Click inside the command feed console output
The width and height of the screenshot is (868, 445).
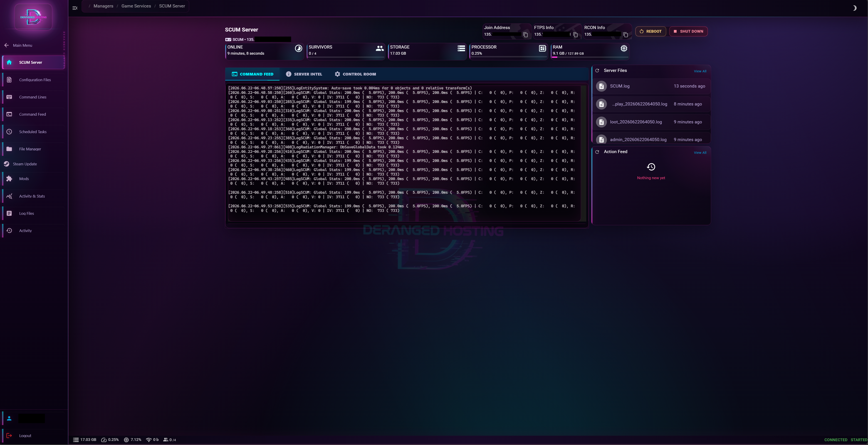tap(404, 153)
